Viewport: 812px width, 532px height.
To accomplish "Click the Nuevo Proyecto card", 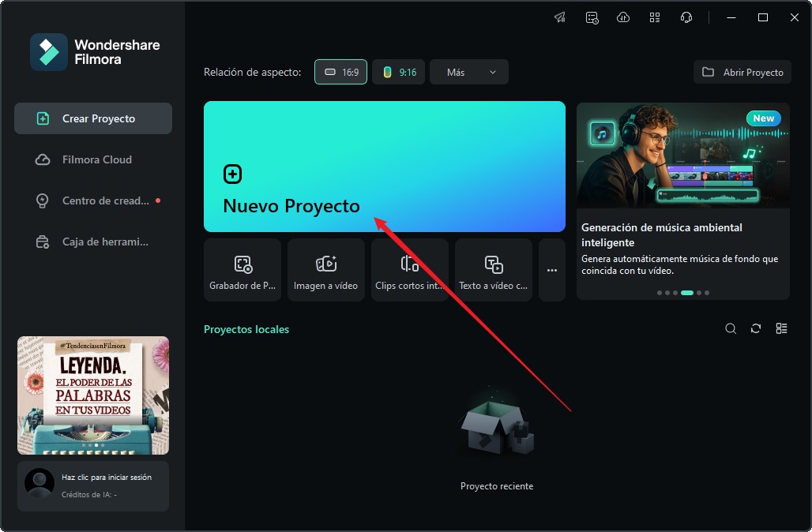I will tap(385, 167).
